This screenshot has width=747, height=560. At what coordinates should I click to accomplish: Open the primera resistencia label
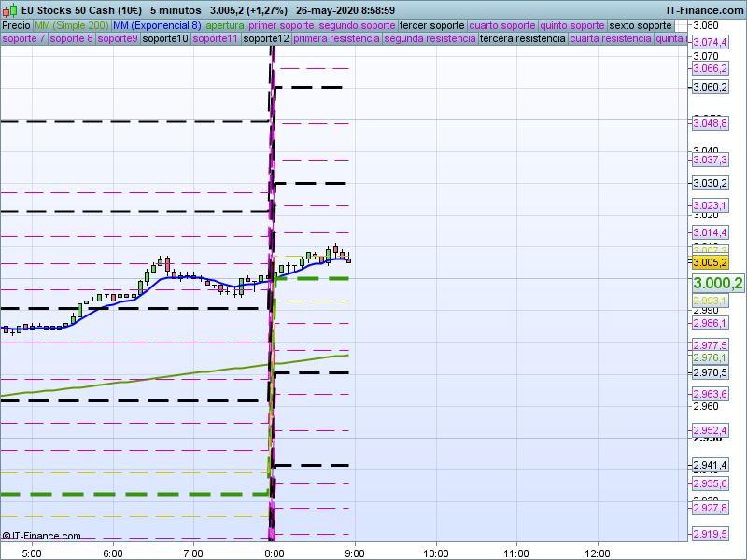[x=336, y=39]
